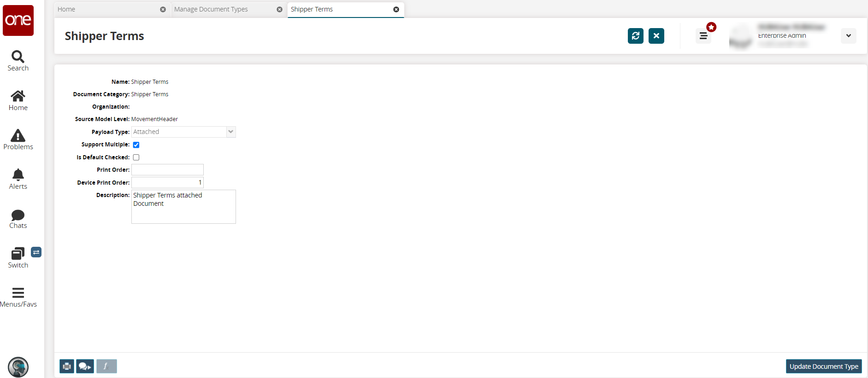Click the red star notification badge
This screenshot has width=868, height=378.
coord(711,28)
